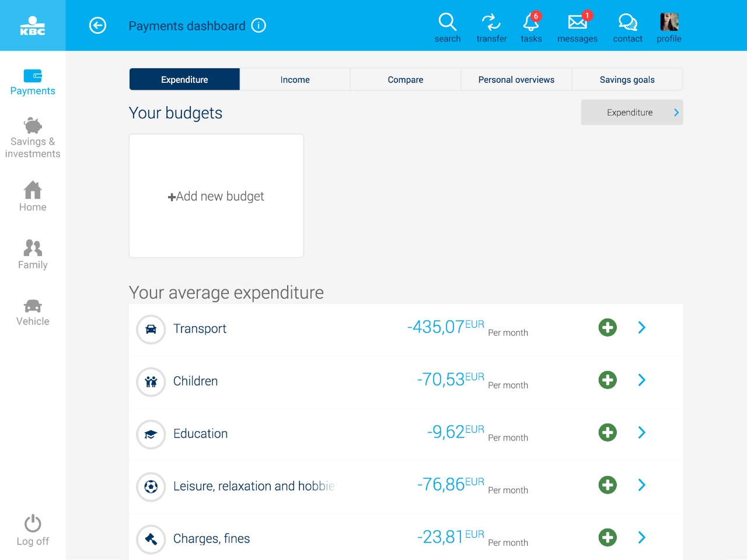Switch to the Income tab
The image size is (747, 560).
295,79
